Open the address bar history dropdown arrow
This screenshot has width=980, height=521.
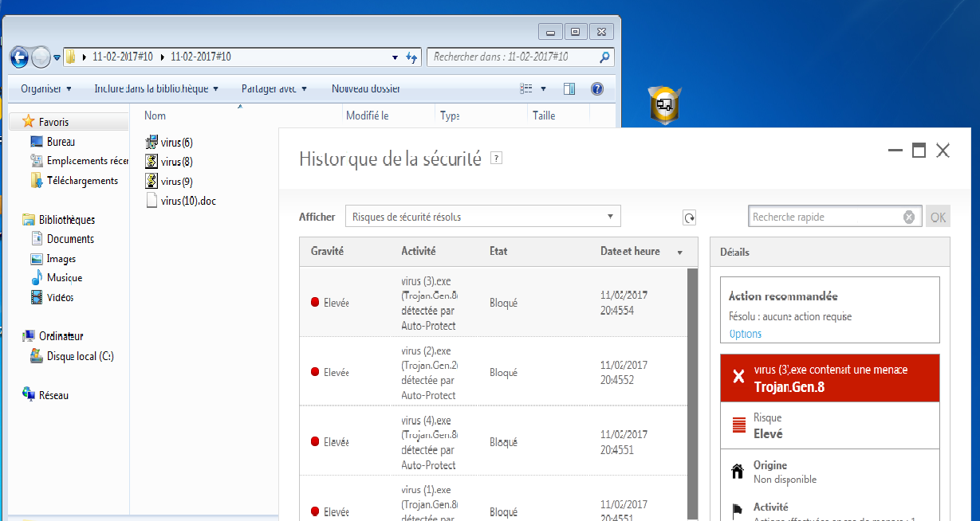coord(395,57)
